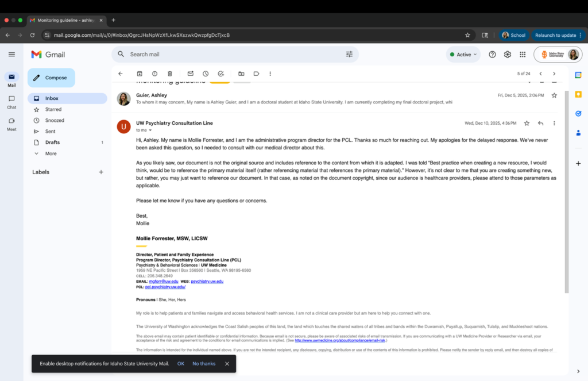Click inside the Search mail field
This screenshot has width=588, height=381.
click(230, 55)
